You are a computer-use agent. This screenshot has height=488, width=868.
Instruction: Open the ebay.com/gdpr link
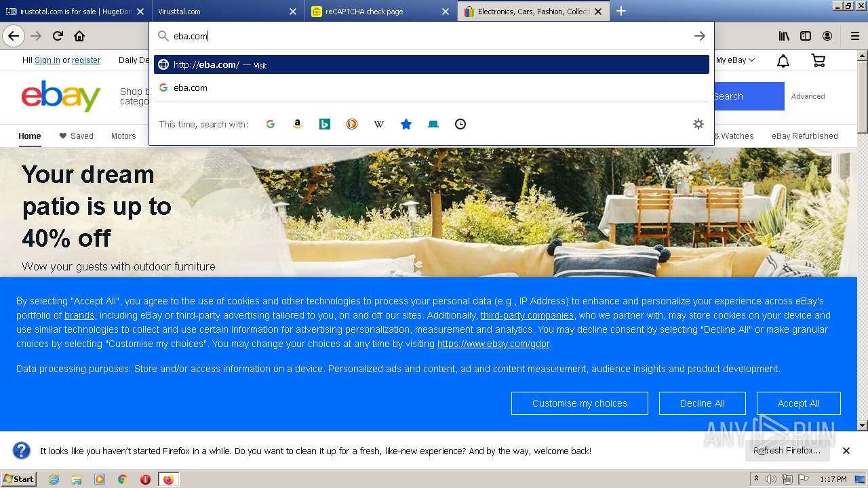(x=493, y=344)
